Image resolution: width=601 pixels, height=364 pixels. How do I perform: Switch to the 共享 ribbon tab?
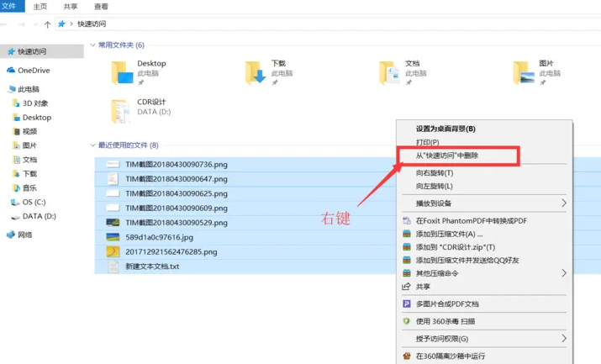click(x=71, y=7)
